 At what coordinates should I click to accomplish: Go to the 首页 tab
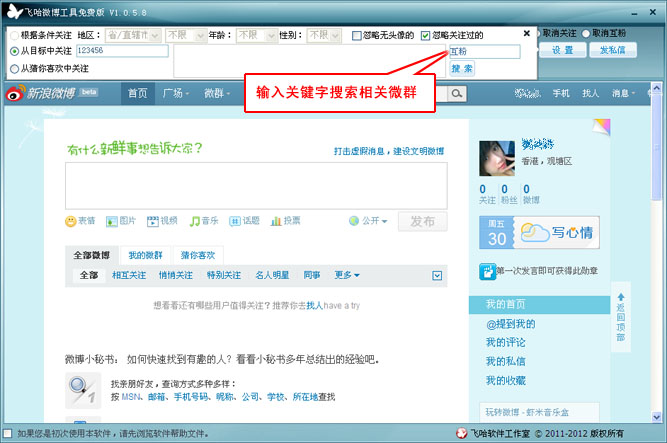point(137,93)
